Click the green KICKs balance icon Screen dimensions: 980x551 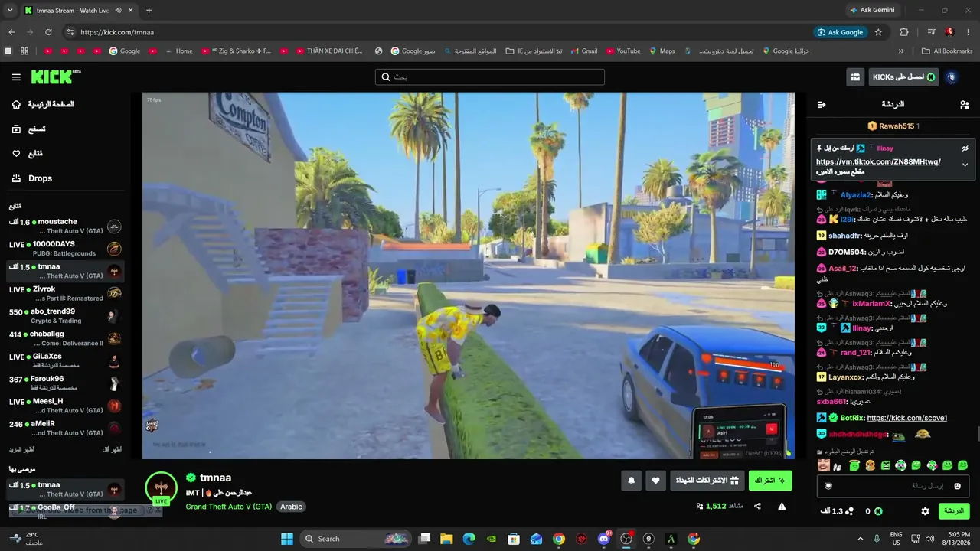point(878,511)
